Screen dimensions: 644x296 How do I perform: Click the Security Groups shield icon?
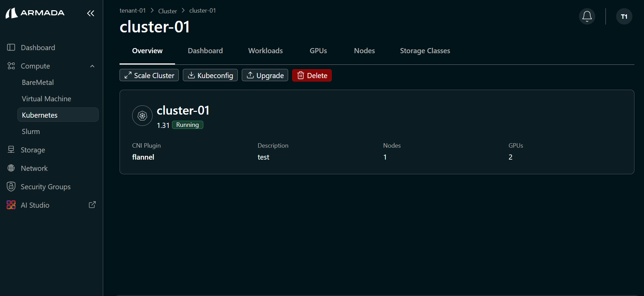11,187
